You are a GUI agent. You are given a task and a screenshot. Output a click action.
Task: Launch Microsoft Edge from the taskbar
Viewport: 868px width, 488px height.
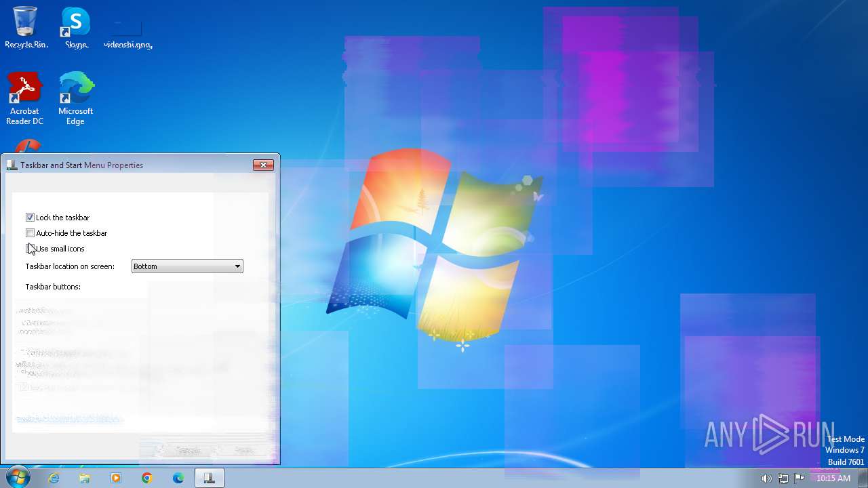(x=178, y=478)
